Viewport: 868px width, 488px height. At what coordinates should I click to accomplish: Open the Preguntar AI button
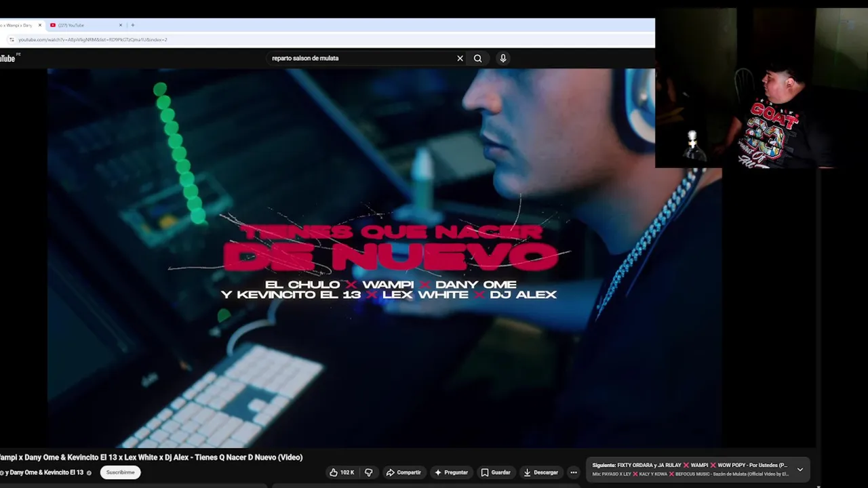(452, 472)
